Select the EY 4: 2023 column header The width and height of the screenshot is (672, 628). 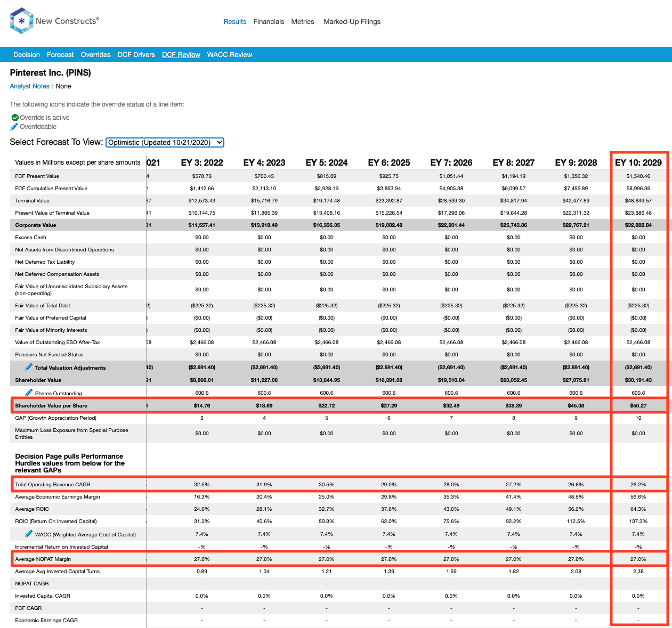pyautogui.click(x=264, y=162)
